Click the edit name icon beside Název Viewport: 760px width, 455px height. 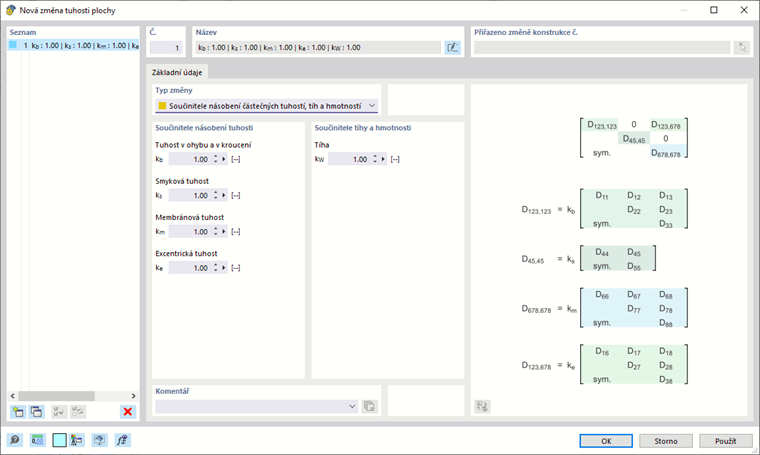coord(452,47)
